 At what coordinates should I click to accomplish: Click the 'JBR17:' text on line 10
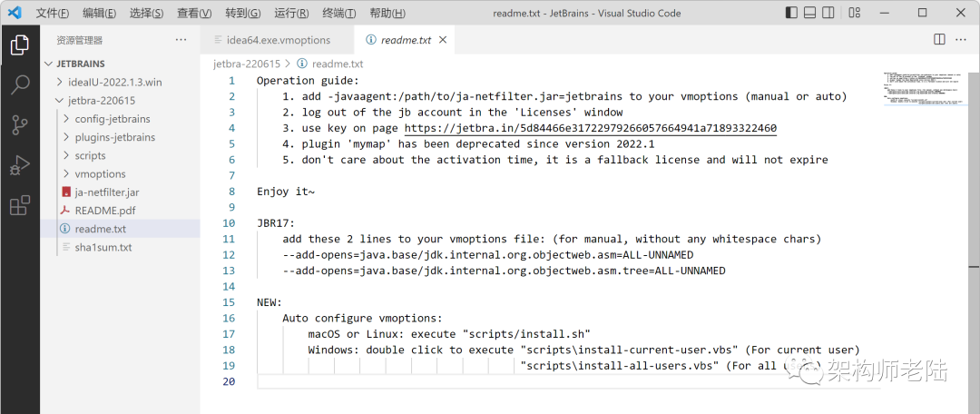point(276,223)
